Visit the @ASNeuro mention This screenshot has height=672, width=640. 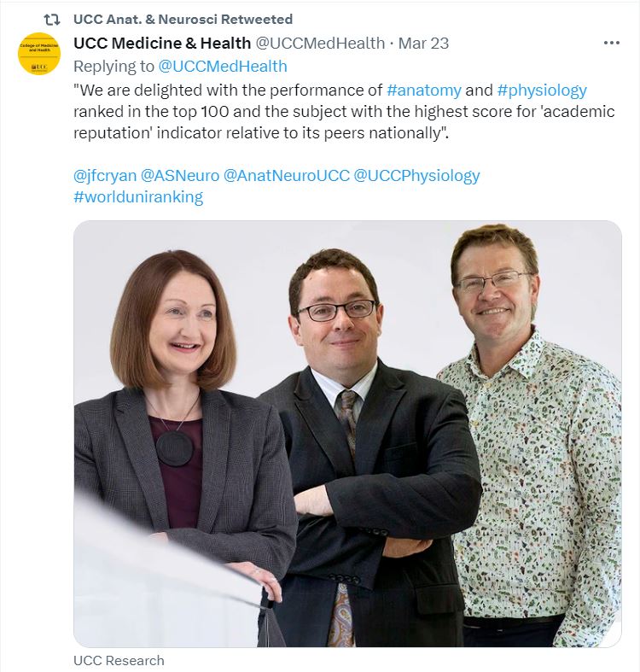(180, 176)
